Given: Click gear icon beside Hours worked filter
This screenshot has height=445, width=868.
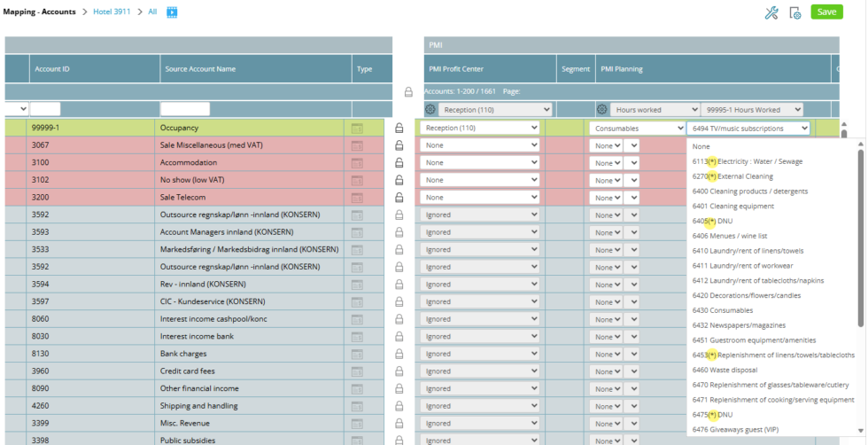Looking at the screenshot, I should click(601, 110).
